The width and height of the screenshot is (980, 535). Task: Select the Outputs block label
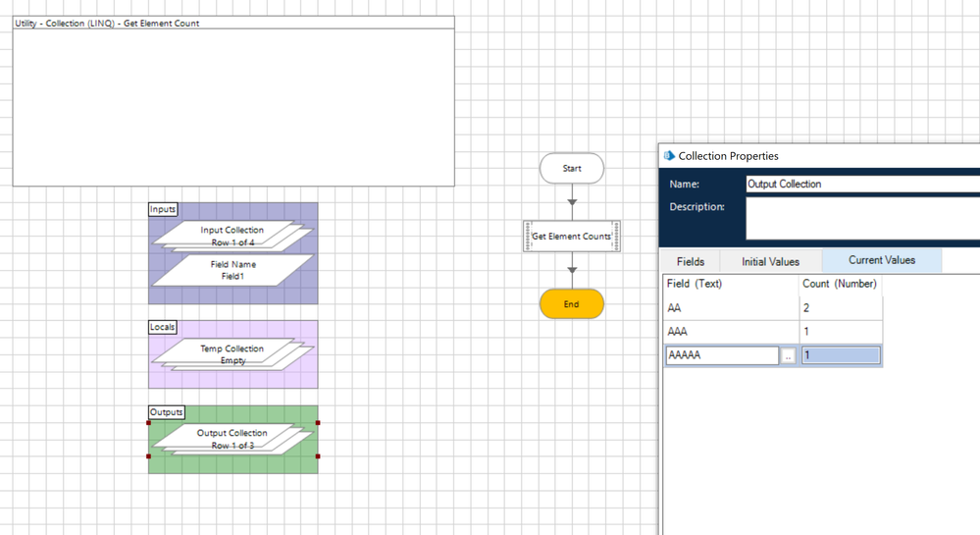pos(167,412)
